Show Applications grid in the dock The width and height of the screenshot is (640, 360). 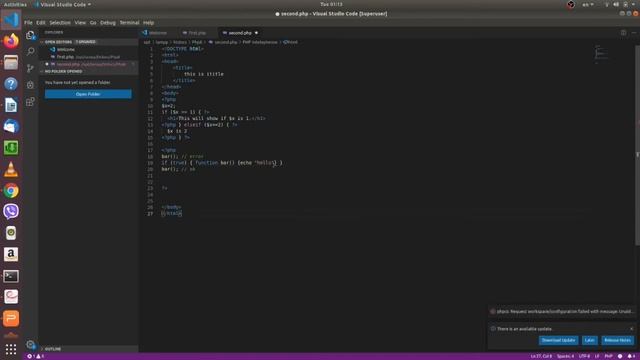[x=11, y=349]
